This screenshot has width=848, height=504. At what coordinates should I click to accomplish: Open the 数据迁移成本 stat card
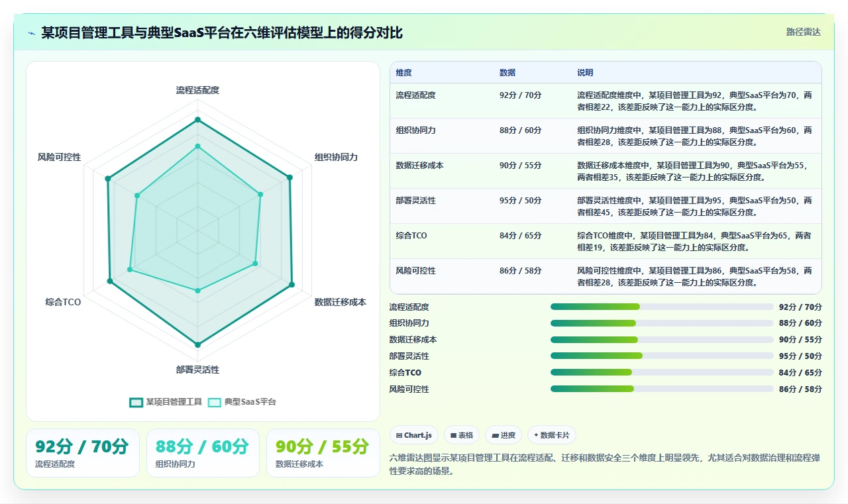coord(323,453)
